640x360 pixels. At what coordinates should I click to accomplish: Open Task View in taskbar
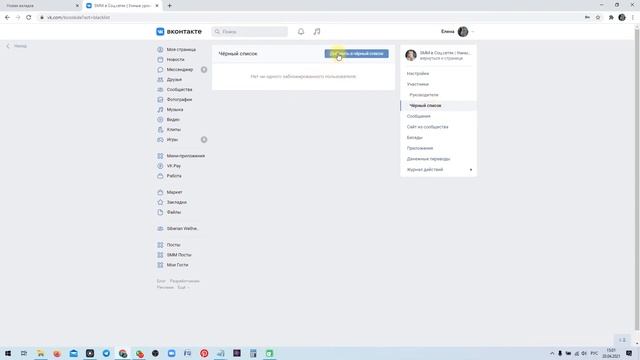(x=24, y=353)
